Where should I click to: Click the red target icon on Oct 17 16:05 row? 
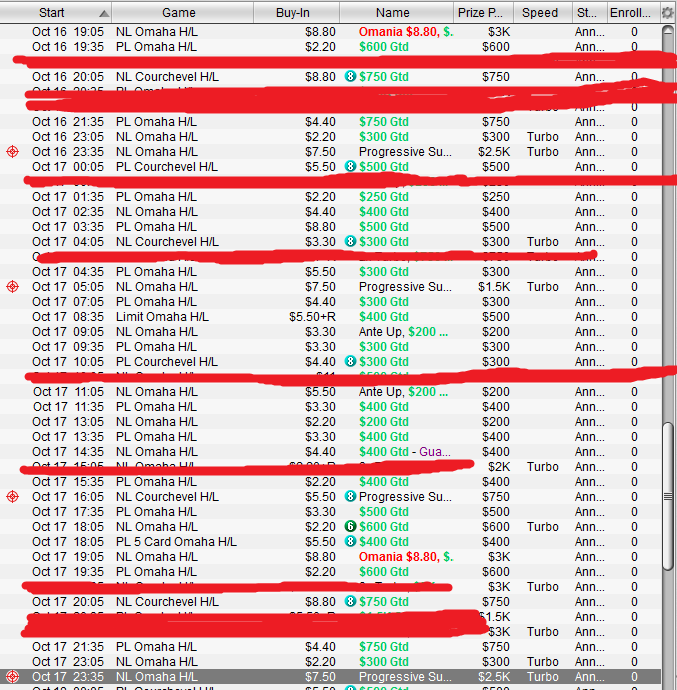coord(12,497)
